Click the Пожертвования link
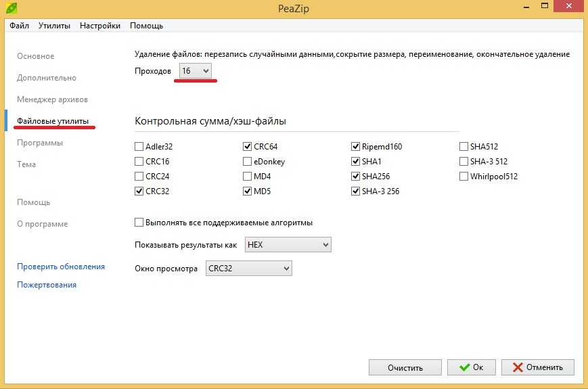 (47, 285)
